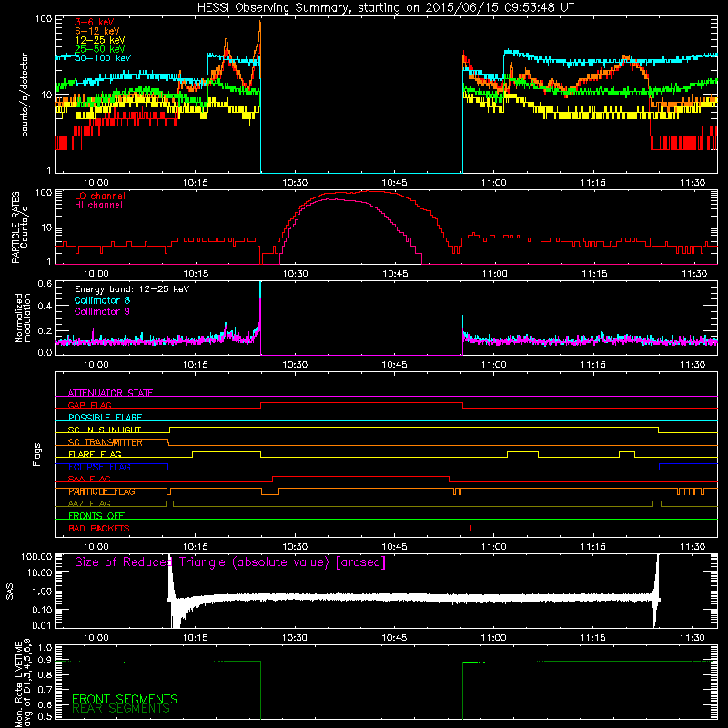Click the SC TRANSMITTER flag label
This screenshot has width=728, height=728.
[106, 442]
